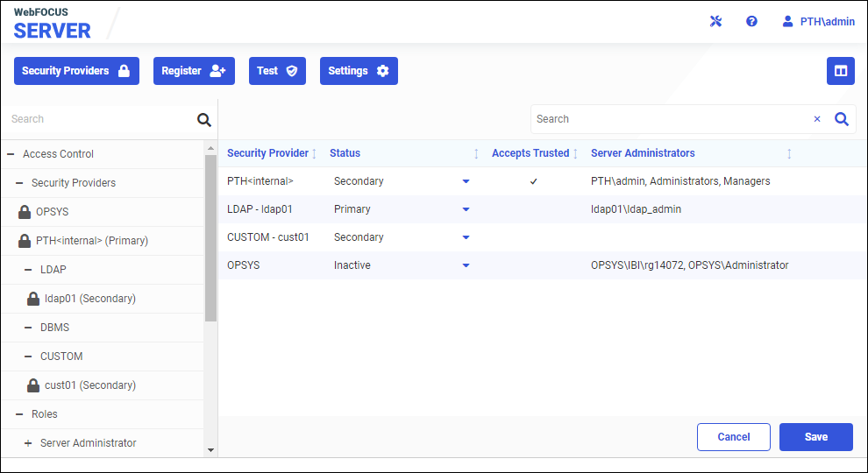Click the tree scrollbar up arrow
The height and width of the screenshot is (473, 868).
click(210, 148)
